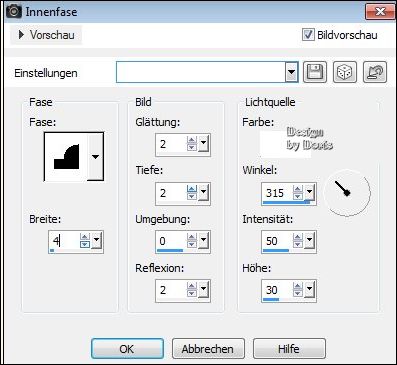Increase Winkel with the up arrow

point(298,189)
